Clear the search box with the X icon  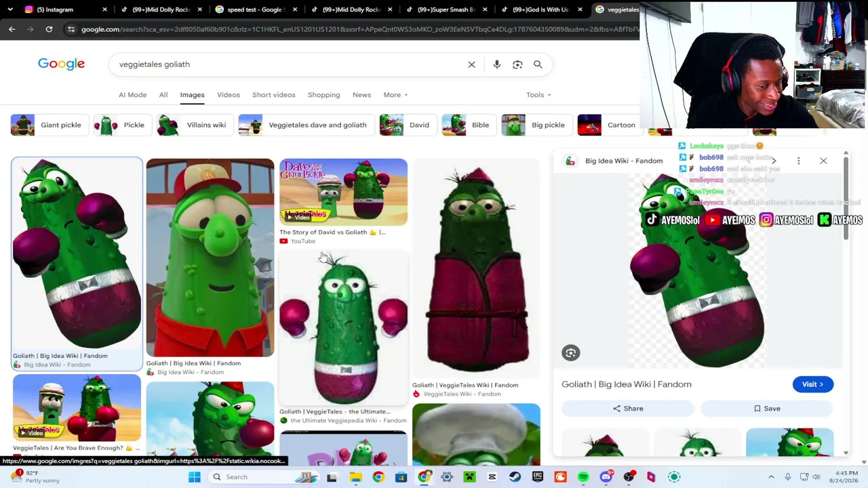[471, 64]
